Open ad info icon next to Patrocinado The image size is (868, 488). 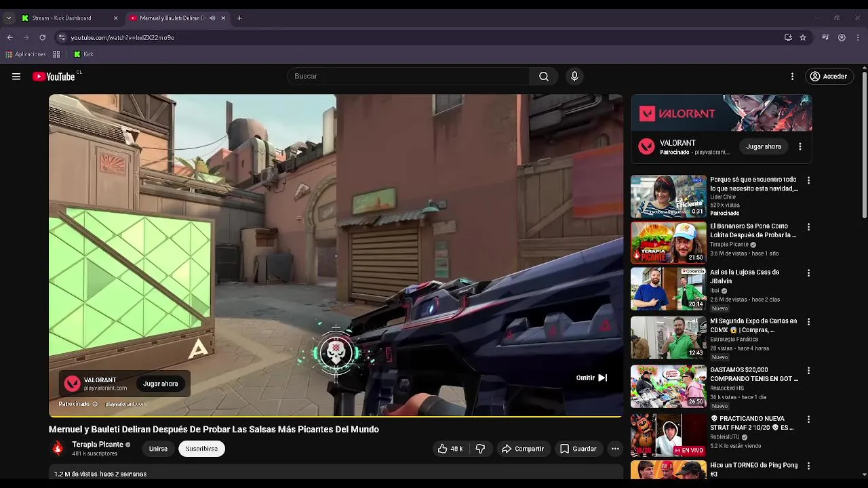coord(95,404)
